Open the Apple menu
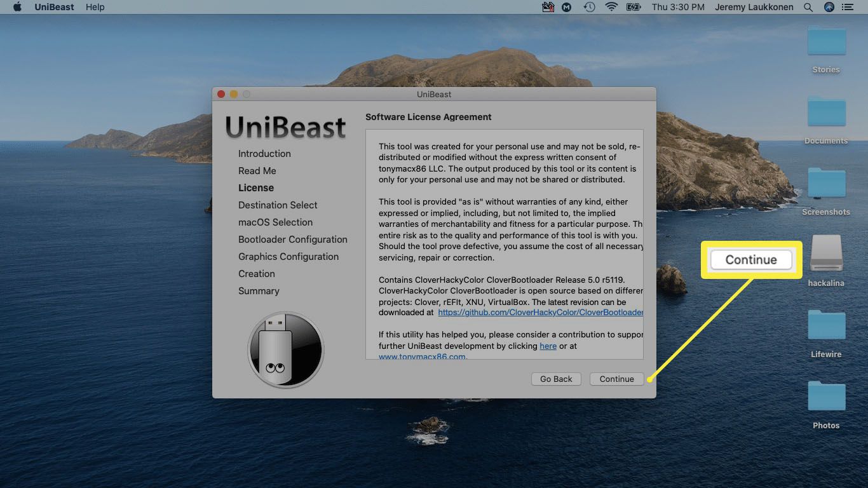Screen dimensions: 868x488 pyautogui.click(x=17, y=7)
